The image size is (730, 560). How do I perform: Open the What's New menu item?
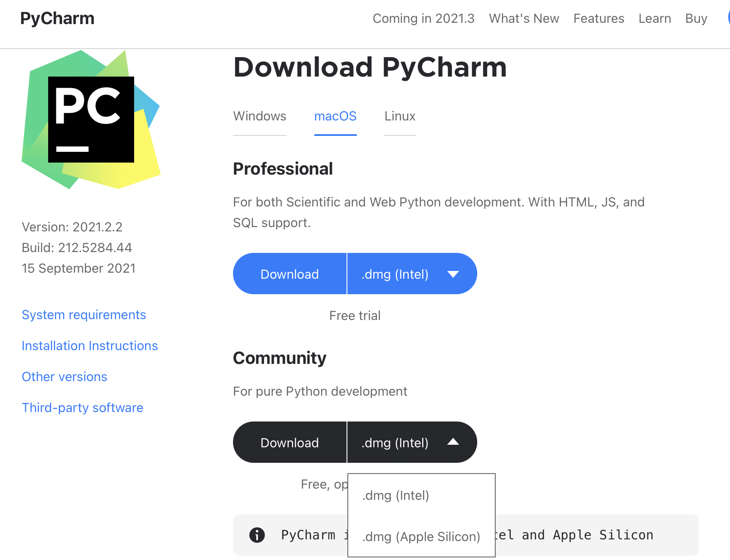pyautogui.click(x=524, y=18)
